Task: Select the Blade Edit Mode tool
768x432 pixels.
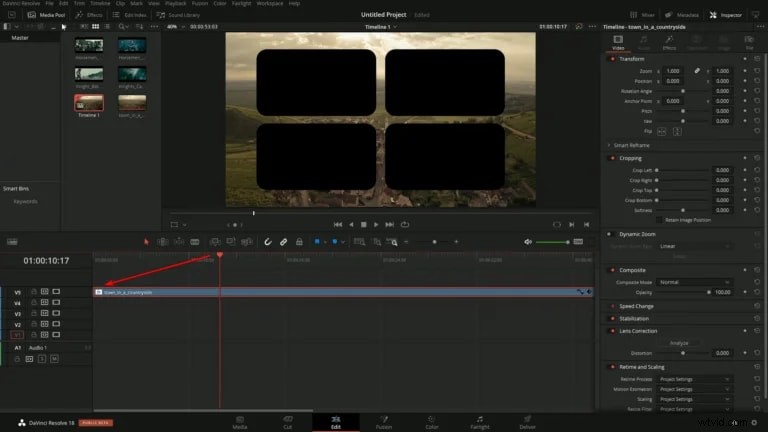Action: [x=195, y=242]
